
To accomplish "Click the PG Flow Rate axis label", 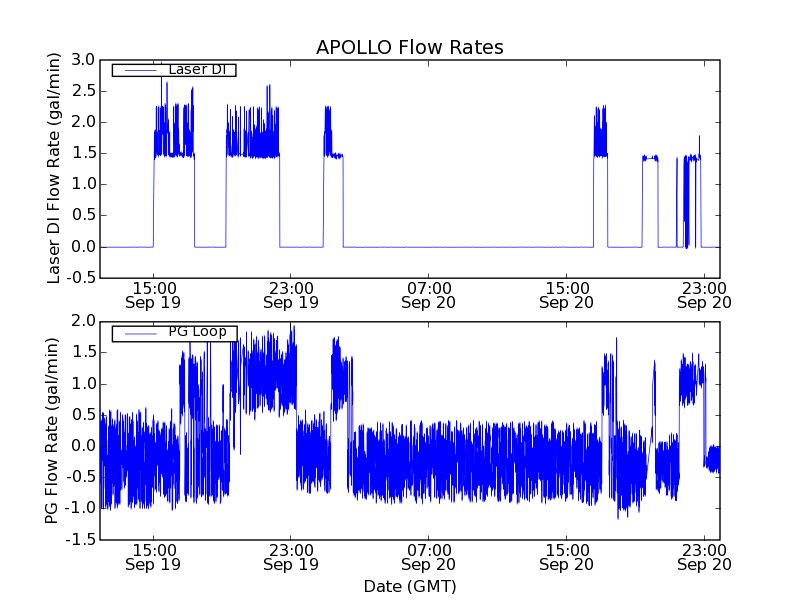I will [52, 430].
